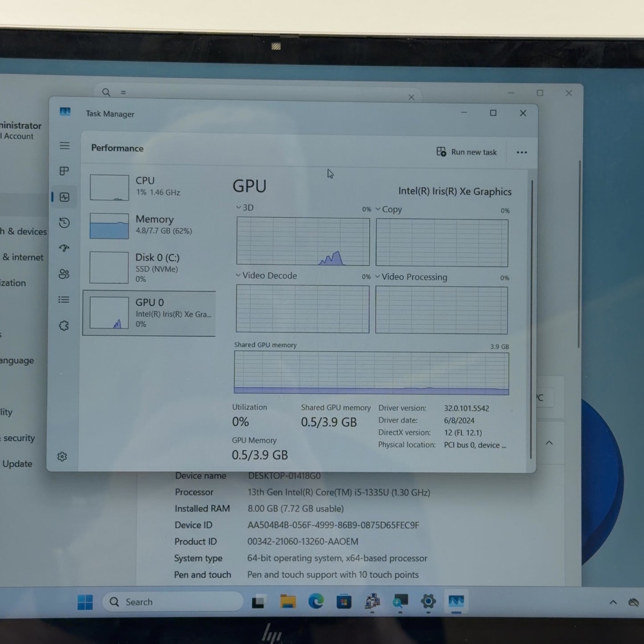
Task: Select Memory in the Performance list
Action: tap(149, 225)
